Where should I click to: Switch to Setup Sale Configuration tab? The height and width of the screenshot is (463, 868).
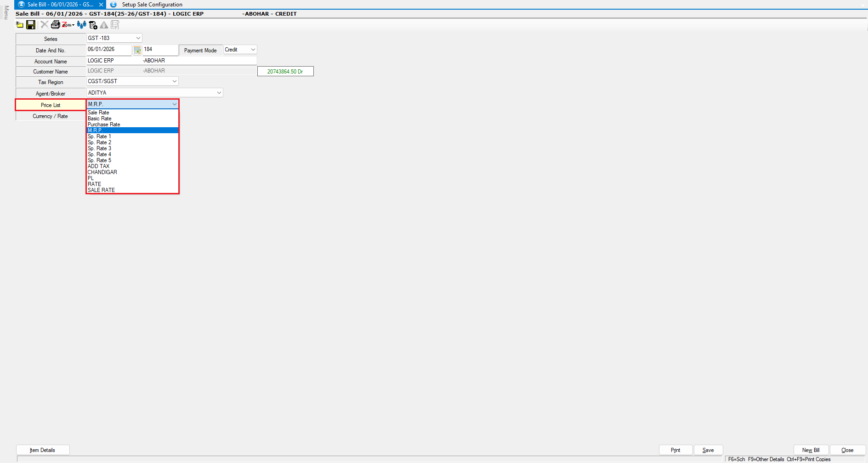(152, 5)
